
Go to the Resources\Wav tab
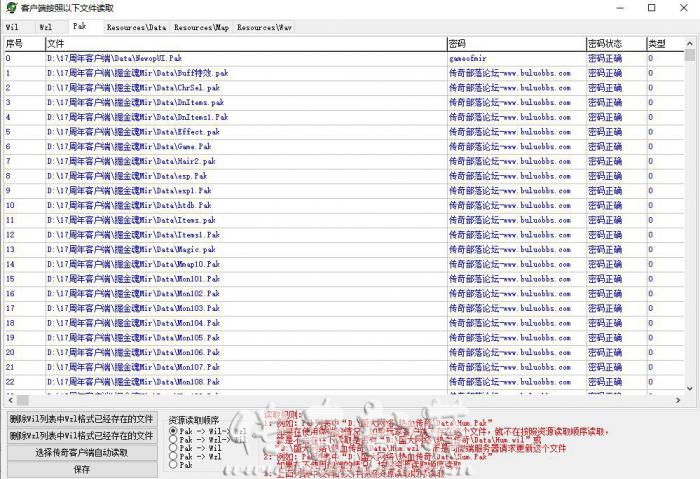tap(264, 27)
